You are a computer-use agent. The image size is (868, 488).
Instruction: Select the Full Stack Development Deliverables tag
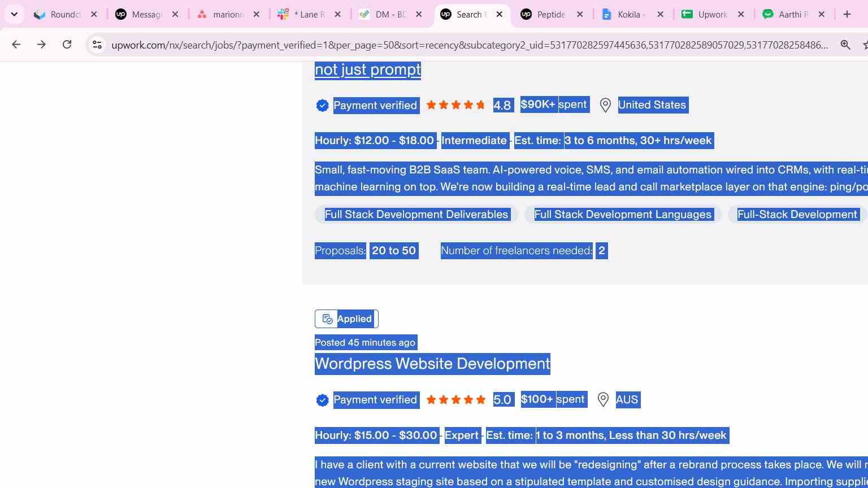[x=416, y=214]
